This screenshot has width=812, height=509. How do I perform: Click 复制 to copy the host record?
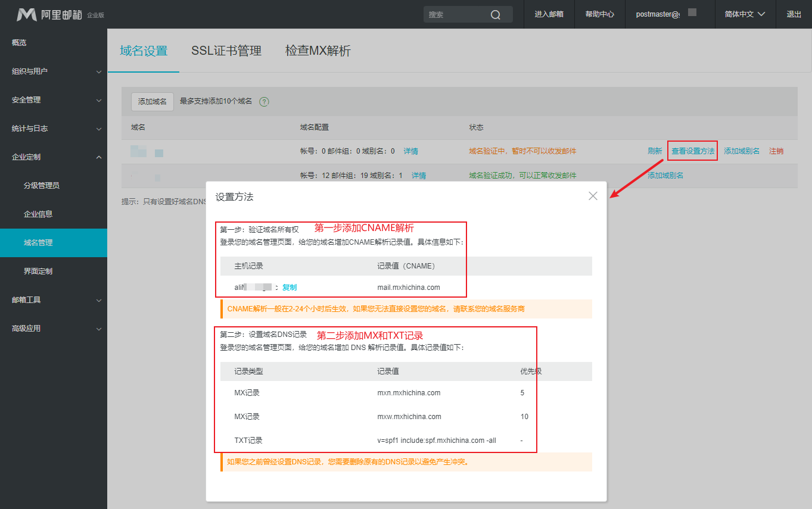tap(290, 288)
